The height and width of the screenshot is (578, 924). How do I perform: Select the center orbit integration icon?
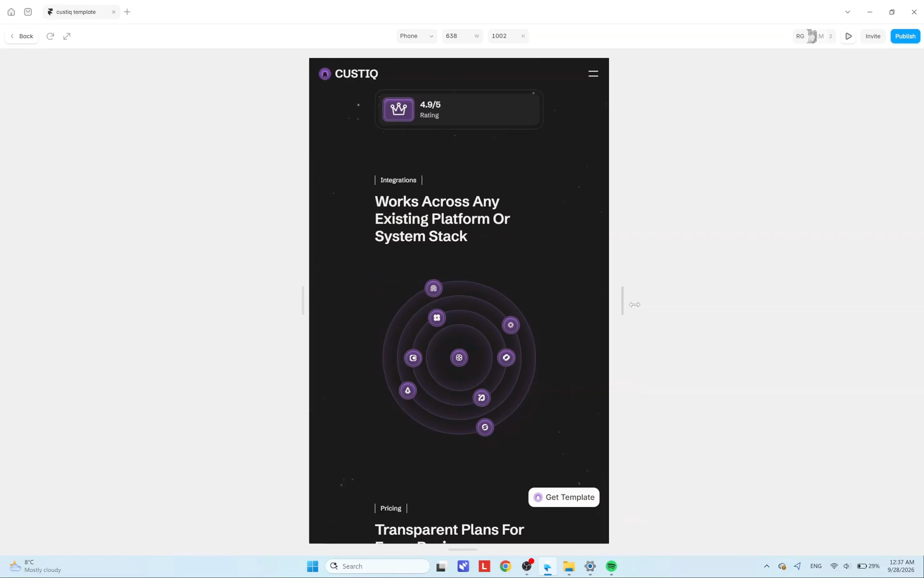(459, 358)
